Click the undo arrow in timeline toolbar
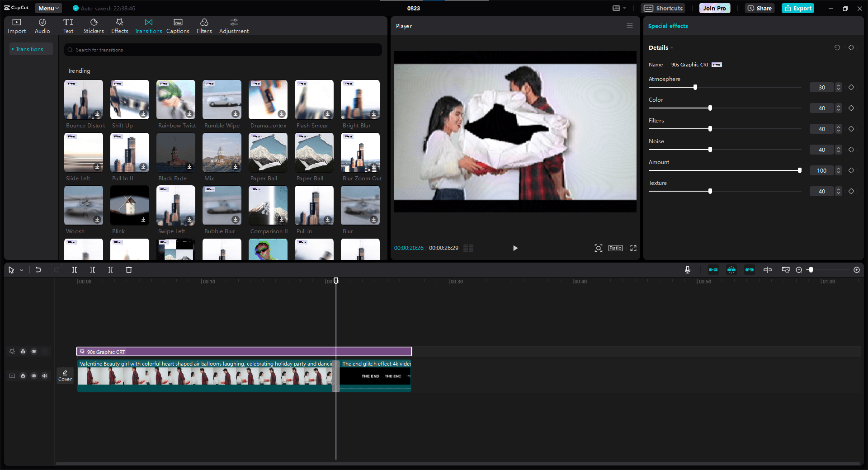Screen dimensions: 868x470 [x=38, y=270]
